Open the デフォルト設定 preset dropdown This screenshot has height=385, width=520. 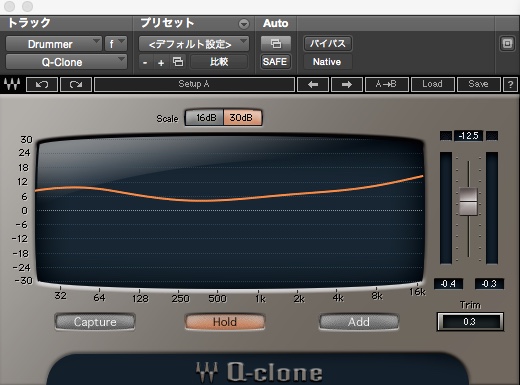(x=194, y=44)
